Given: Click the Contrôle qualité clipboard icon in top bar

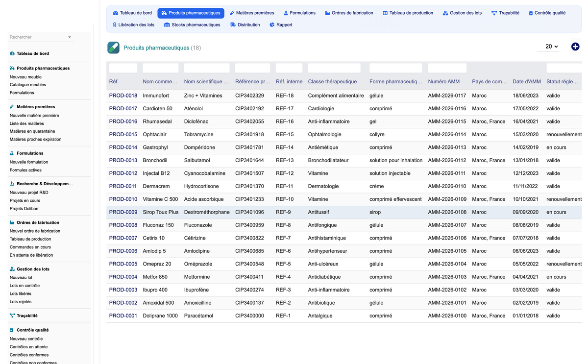Looking at the screenshot, I should (531, 13).
